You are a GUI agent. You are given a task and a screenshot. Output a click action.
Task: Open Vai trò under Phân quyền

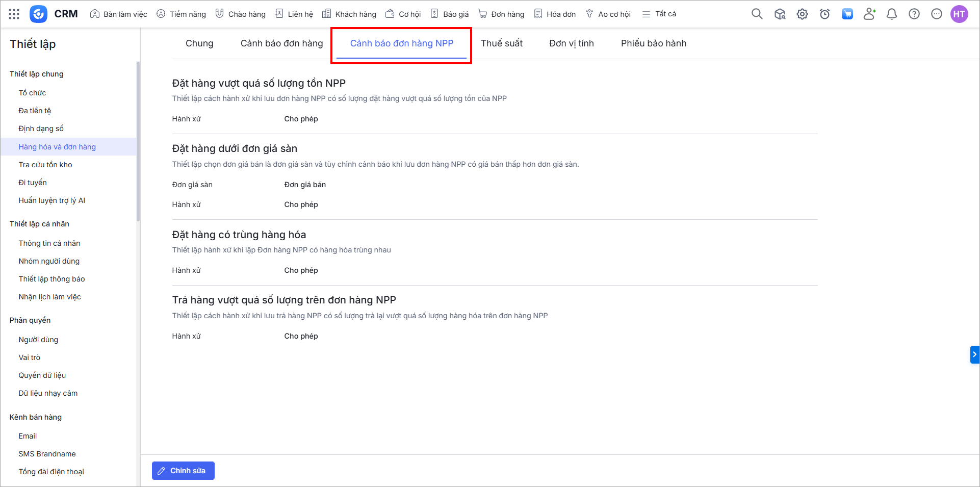(x=30, y=357)
